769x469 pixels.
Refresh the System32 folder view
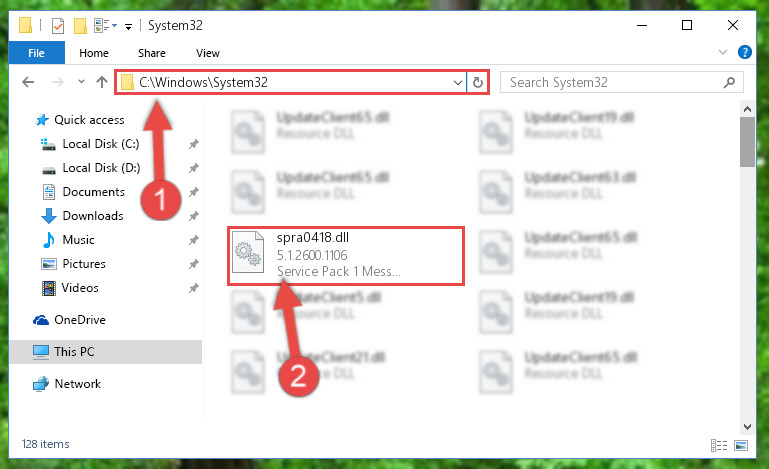[478, 82]
